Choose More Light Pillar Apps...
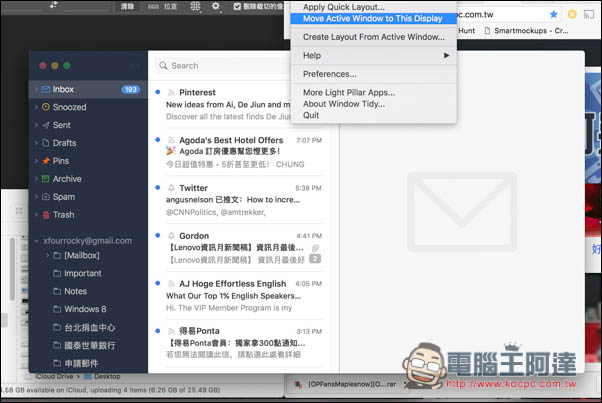602x403 pixels. coord(374,92)
